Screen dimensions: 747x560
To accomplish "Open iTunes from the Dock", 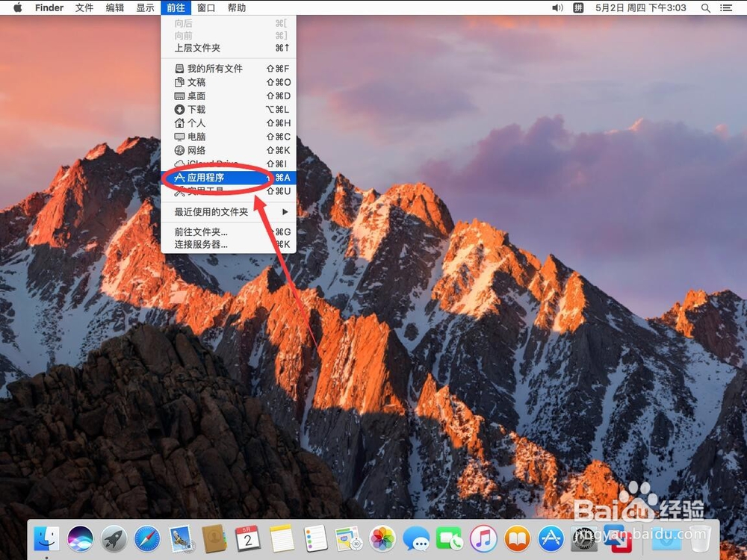I will click(x=483, y=538).
